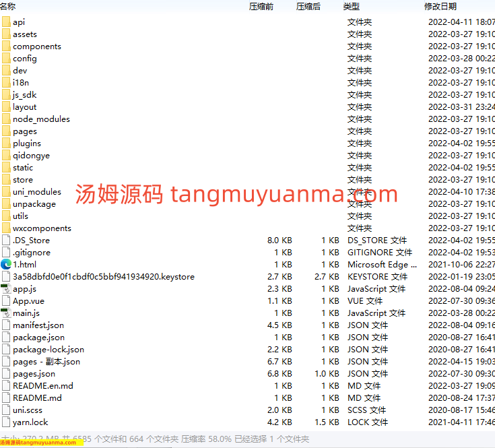Click the README.en.md file
The image size is (495, 448).
[x=42, y=386]
